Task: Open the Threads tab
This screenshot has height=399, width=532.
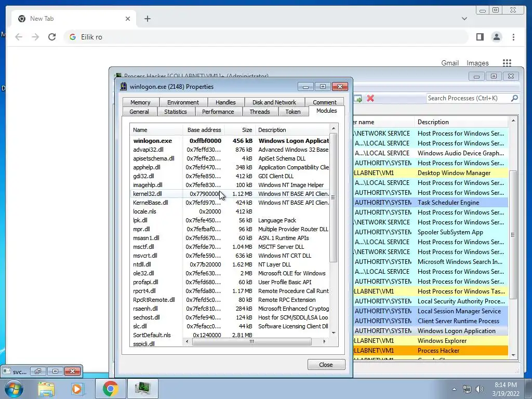Action: (260, 112)
